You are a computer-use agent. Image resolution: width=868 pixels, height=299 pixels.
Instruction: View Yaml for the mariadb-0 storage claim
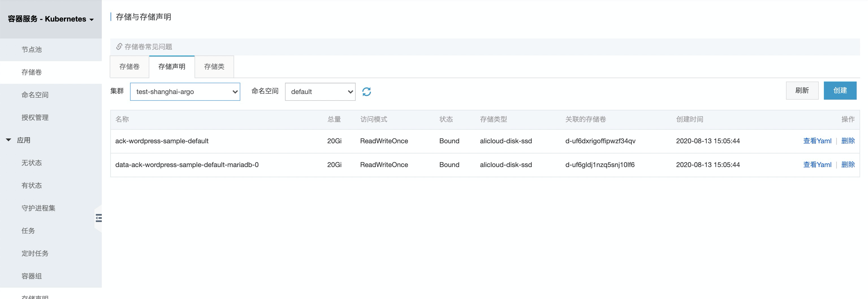(817, 165)
